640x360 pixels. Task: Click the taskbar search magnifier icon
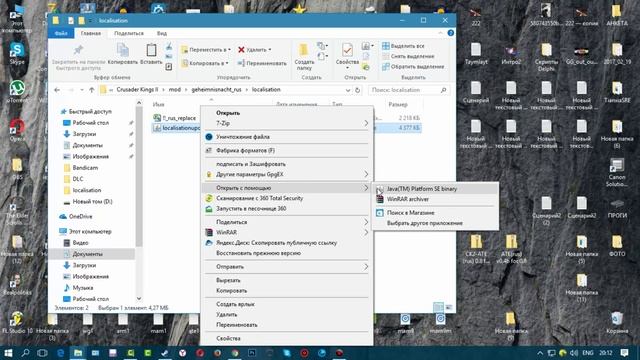(x=25, y=353)
